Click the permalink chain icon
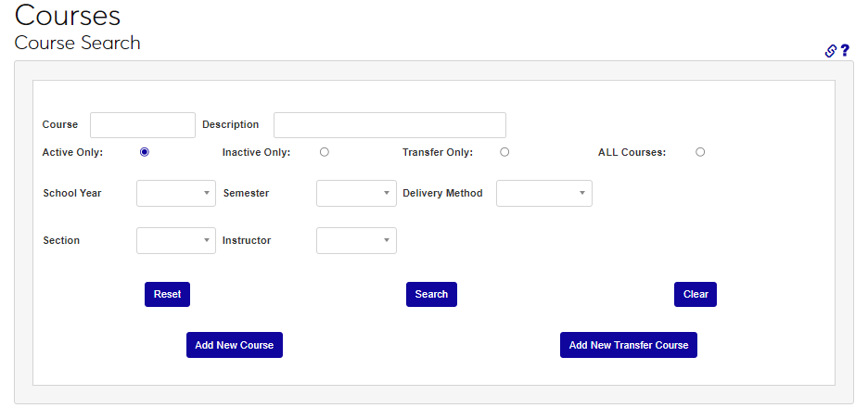This screenshot has width=868, height=408. tap(831, 51)
